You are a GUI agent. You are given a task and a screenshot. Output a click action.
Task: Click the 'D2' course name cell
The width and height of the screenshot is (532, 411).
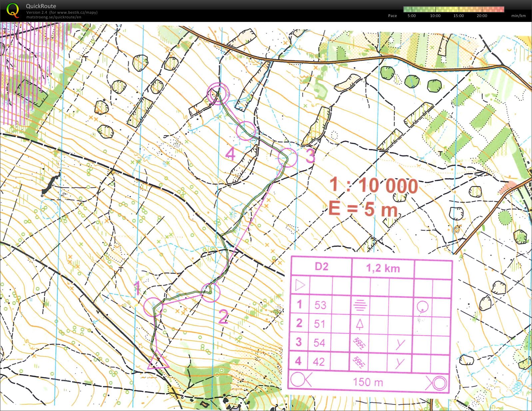[321, 266]
